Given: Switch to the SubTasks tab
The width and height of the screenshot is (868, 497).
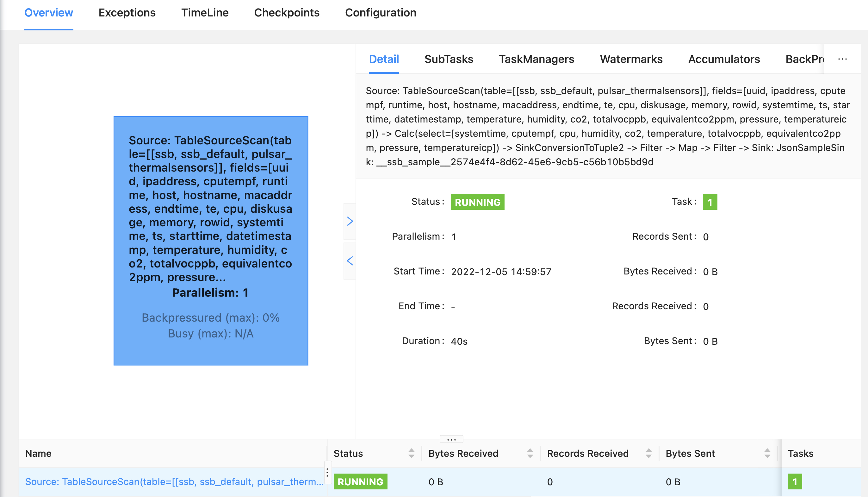Looking at the screenshot, I should point(449,59).
